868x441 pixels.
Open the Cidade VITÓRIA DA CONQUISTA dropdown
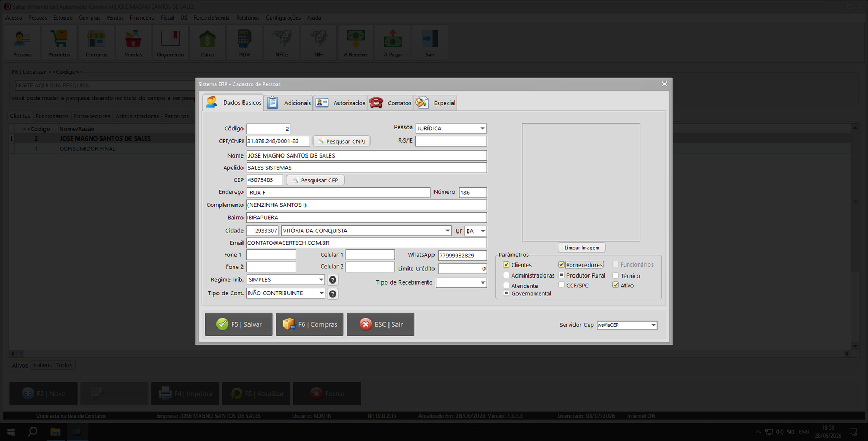[x=448, y=231]
